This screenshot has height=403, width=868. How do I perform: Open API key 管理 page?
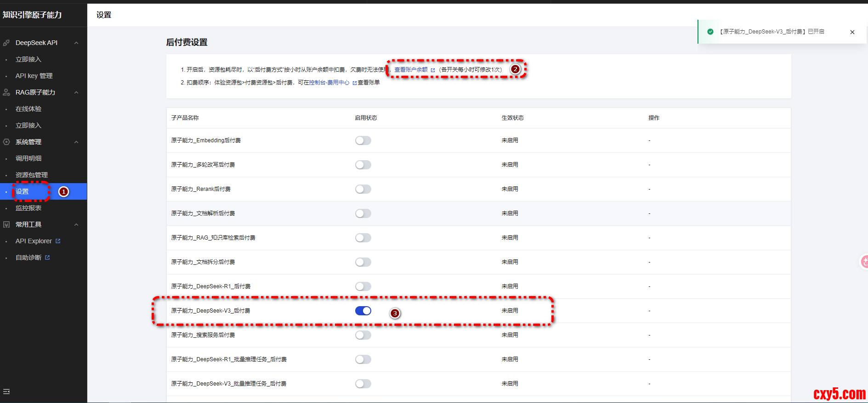(34, 76)
